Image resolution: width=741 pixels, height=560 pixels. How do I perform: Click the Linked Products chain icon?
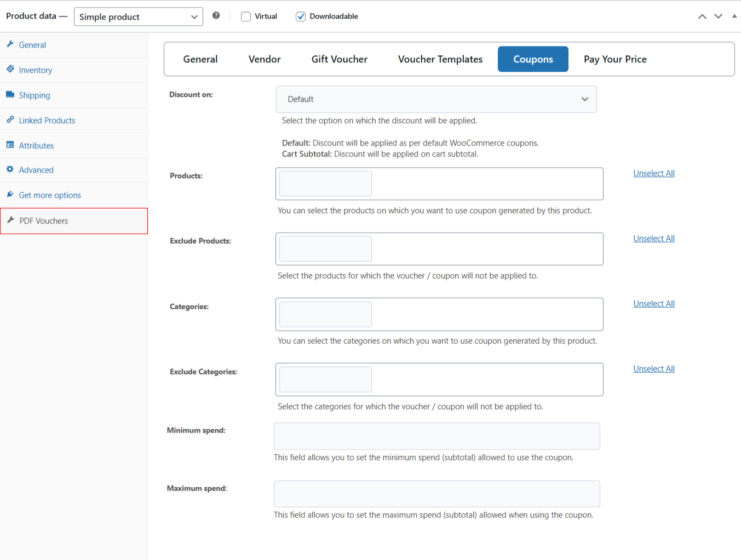(10, 120)
